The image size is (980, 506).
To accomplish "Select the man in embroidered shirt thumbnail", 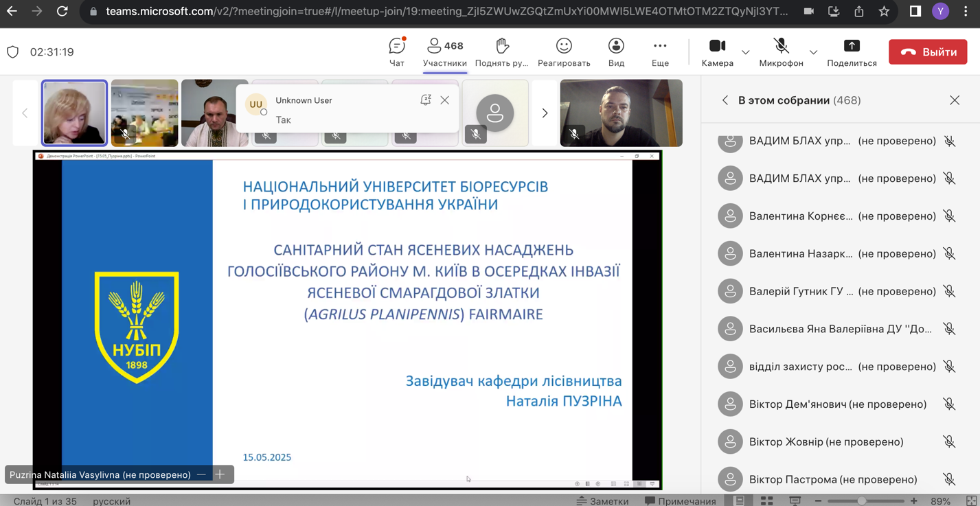I will click(214, 113).
